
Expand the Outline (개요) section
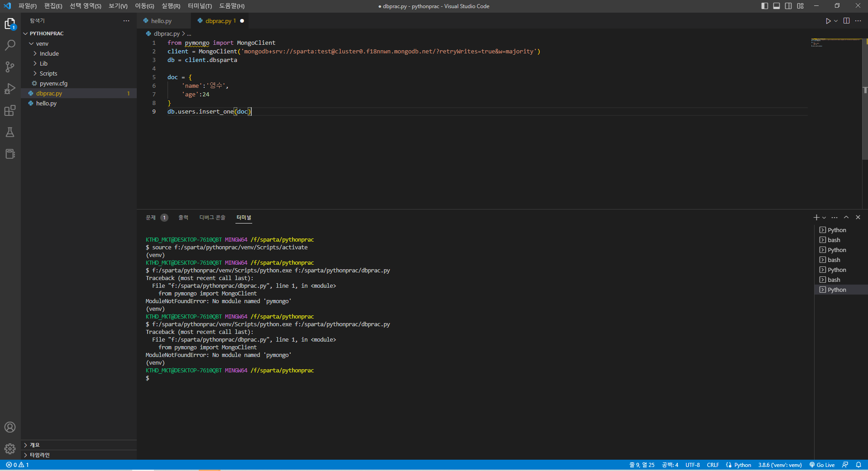pos(79,445)
